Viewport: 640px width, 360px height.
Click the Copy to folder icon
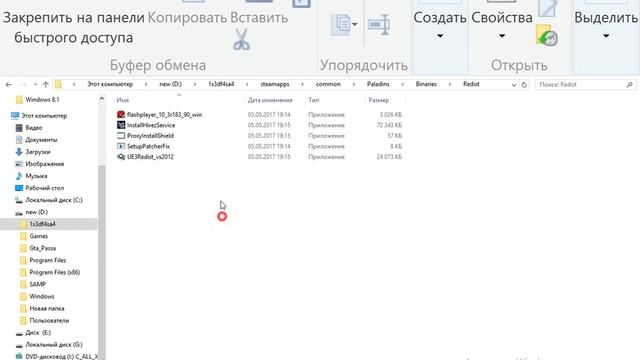(x=344, y=24)
